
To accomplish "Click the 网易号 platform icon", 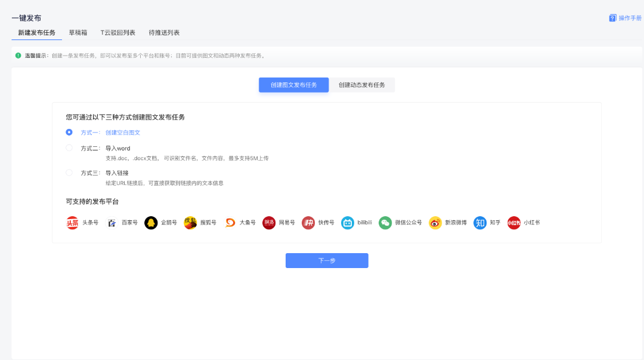I will [x=269, y=223].
